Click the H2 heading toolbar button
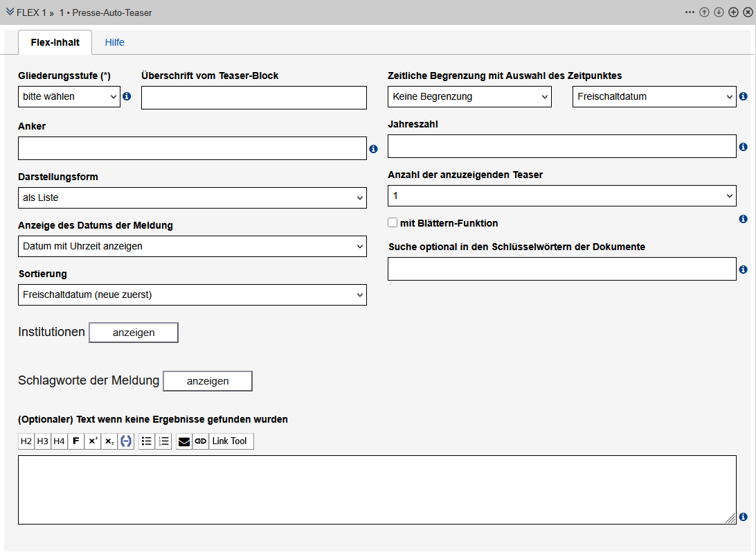 [x=26, y=441]
